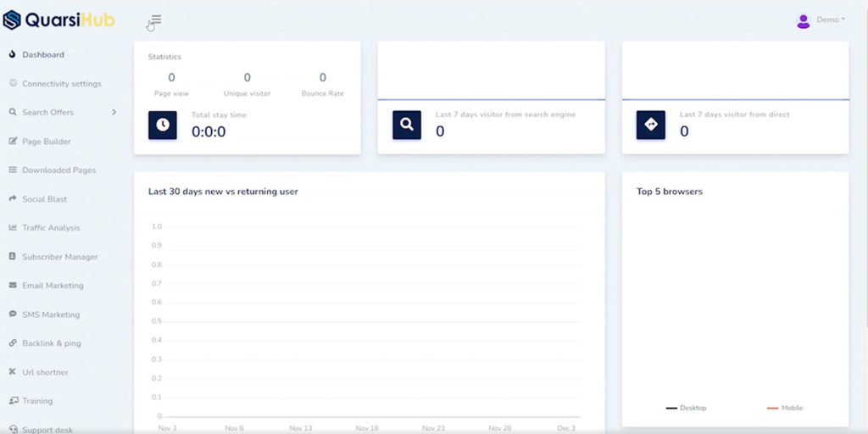This screenshot has height=434, width=868.
Task: Toggle the hamburger sidebar menu icon
Action: (156, 19)
